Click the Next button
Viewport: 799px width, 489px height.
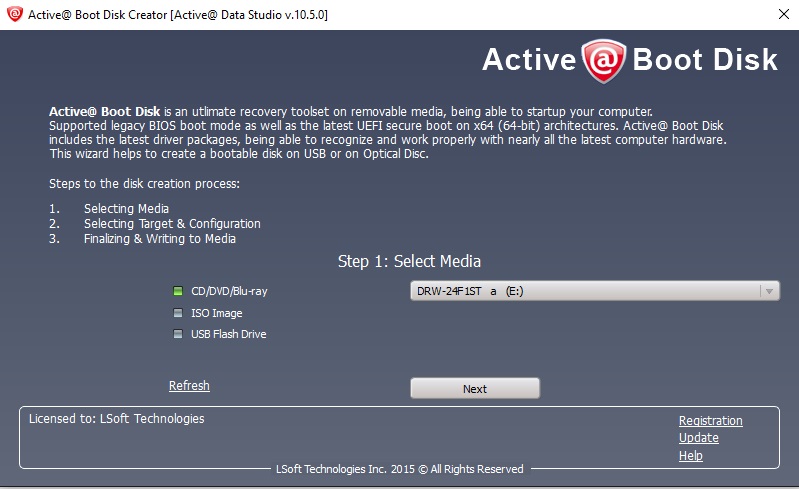[475, 389]
